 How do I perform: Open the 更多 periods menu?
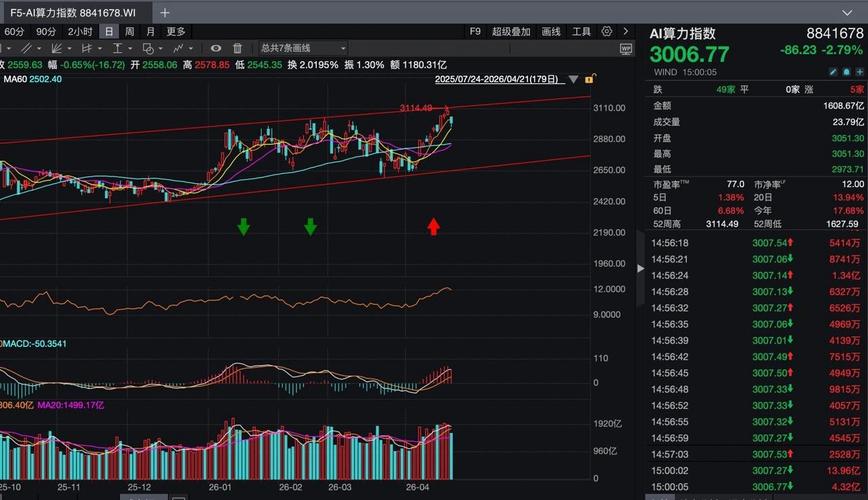pos(176,32)
